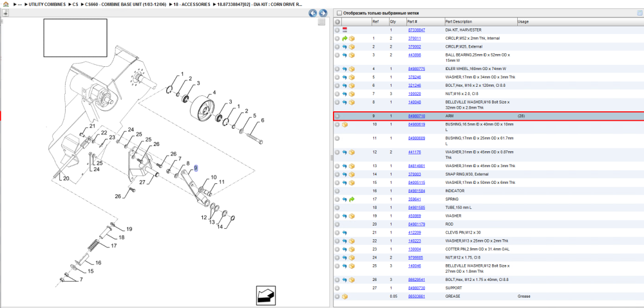Click package icon on WASHER 17mm x 34mm row
Screen dimensions: 644x308
click(x=352, y=77)
